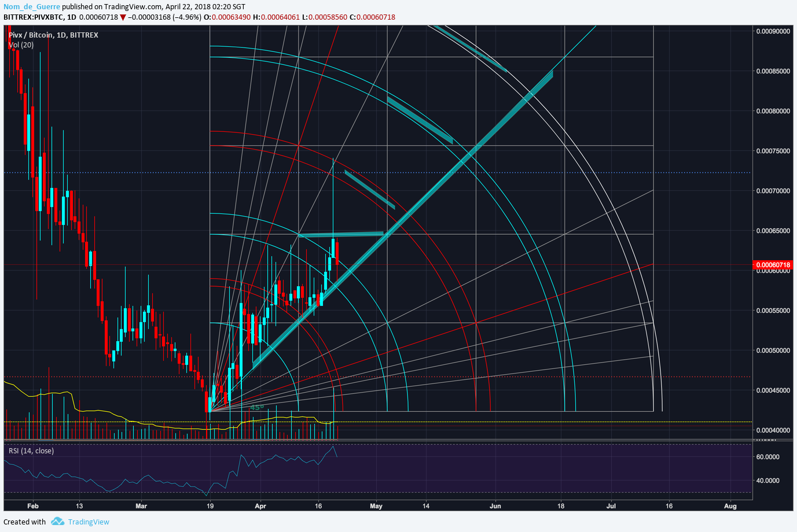Click the 0.00085000 price axis label

click(x=773, y=71)
